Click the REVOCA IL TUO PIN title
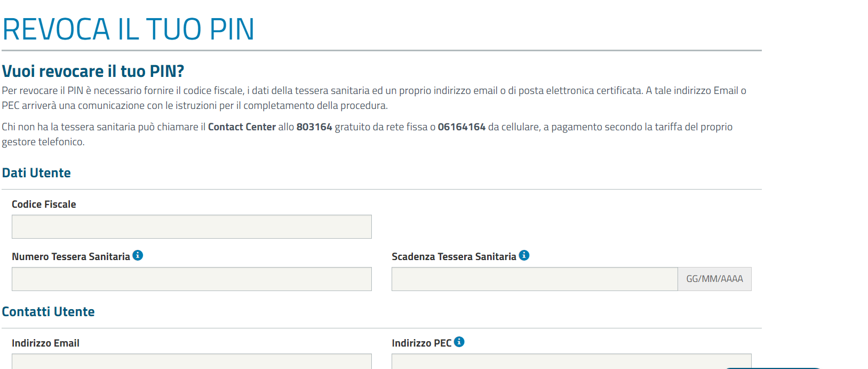The image size is (868, 369). 129,29
